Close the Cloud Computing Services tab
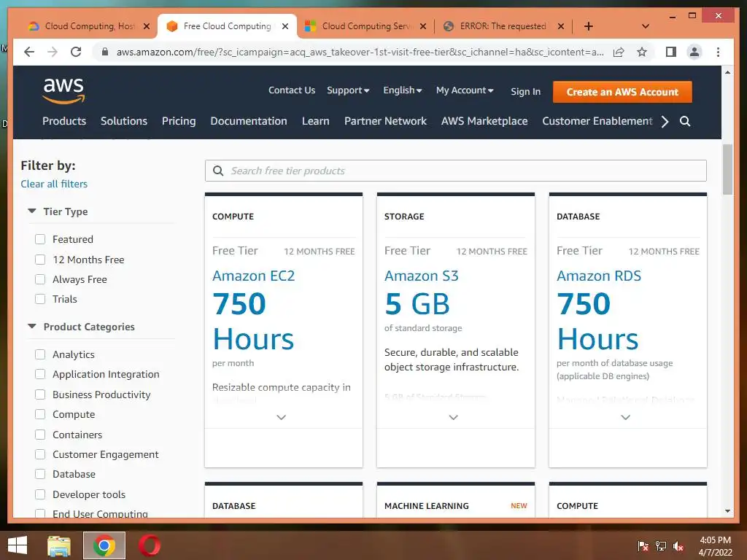Viewport: 747px width, 560px height. pyautogui.click(x=422, y=26)
